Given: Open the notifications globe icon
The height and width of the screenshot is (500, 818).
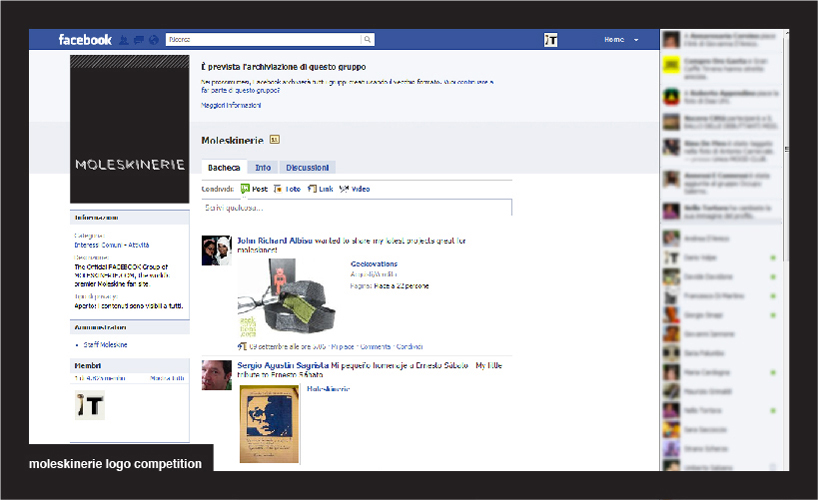Looking at the screenshot, I should click(x=153, y=40).
